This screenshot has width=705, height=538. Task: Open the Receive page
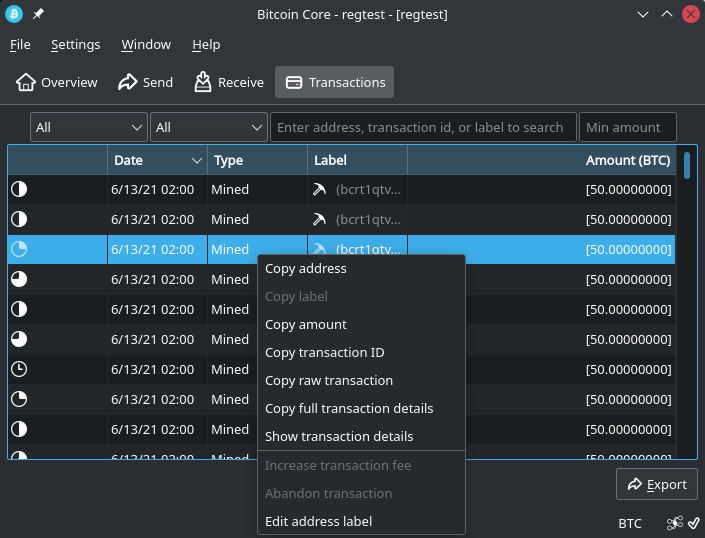(x=228, y=82)
